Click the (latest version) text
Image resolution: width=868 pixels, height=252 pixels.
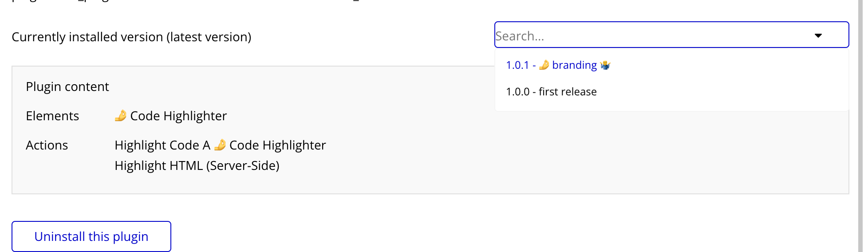[209, 37]
